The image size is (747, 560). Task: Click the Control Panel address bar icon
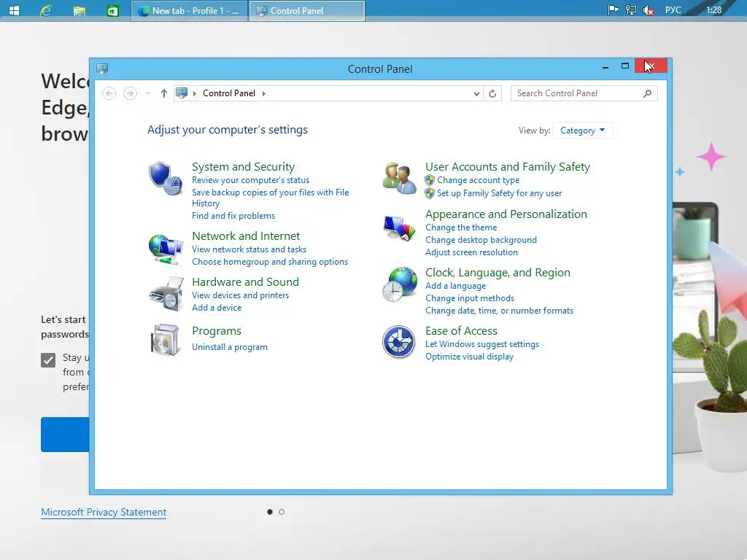point(182,93)
